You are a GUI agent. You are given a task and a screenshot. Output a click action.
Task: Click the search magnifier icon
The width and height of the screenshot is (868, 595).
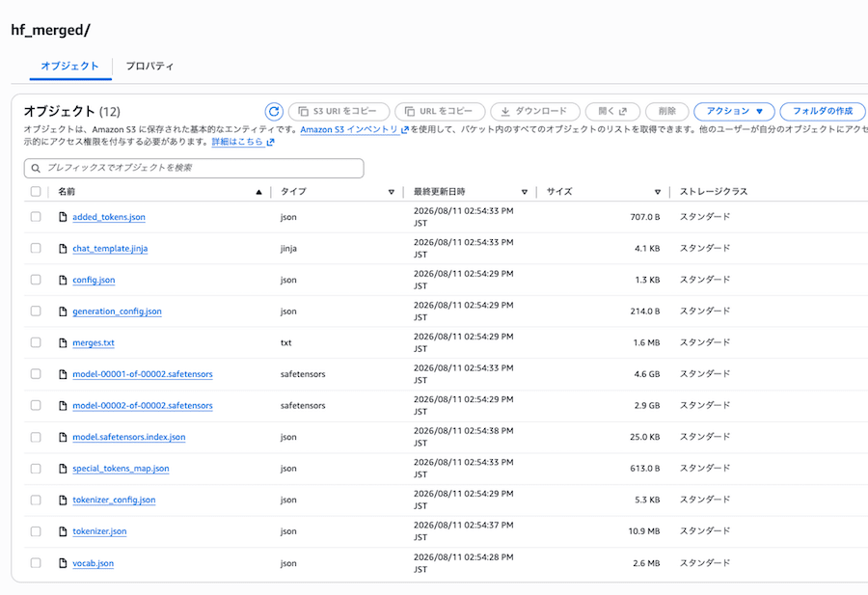pyautogui.click(x=36, y=168)
